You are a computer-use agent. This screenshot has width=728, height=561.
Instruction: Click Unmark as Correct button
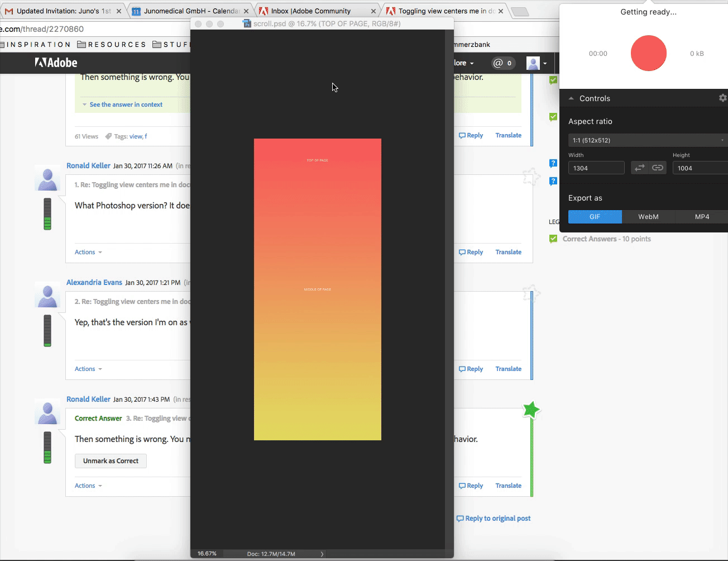tap(111, 461)
